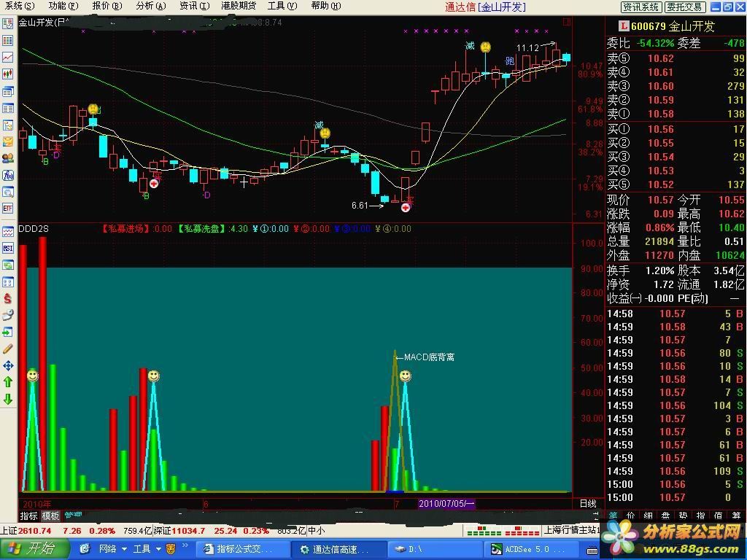Open the 工具(V) menu
The image size is (747, 560).
pyautogui.click(x=282, y=6)
